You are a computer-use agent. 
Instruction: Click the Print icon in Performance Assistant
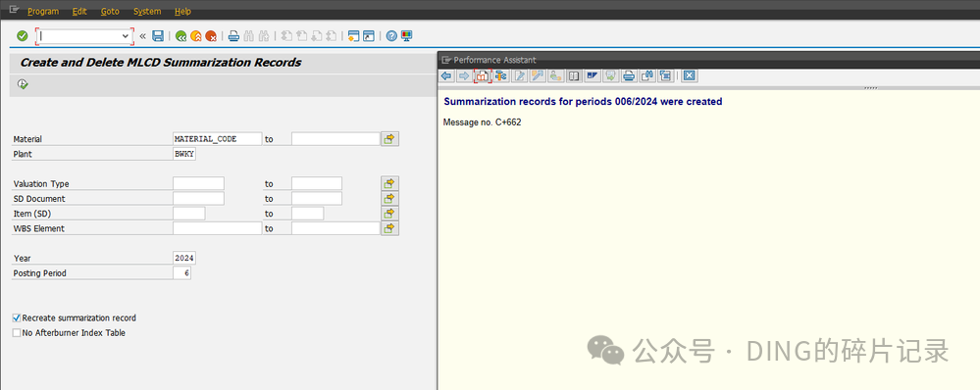[629, 75]
